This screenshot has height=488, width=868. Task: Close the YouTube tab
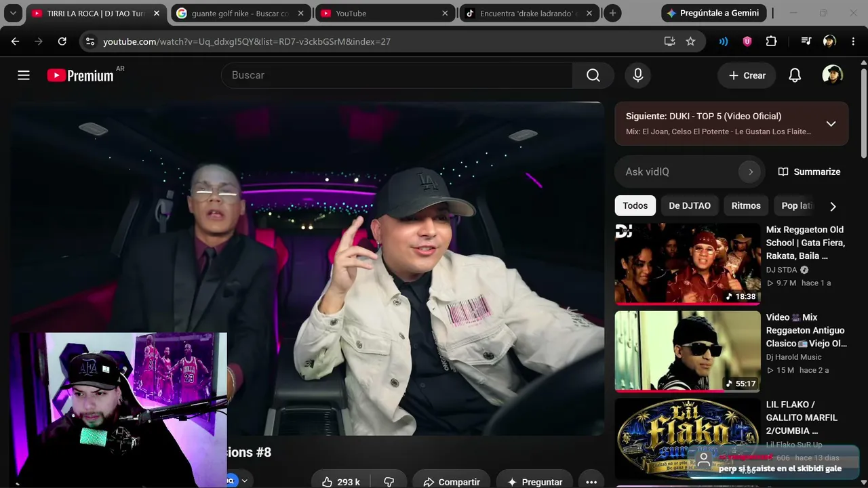pyautogui.click(x=445, y=13)
